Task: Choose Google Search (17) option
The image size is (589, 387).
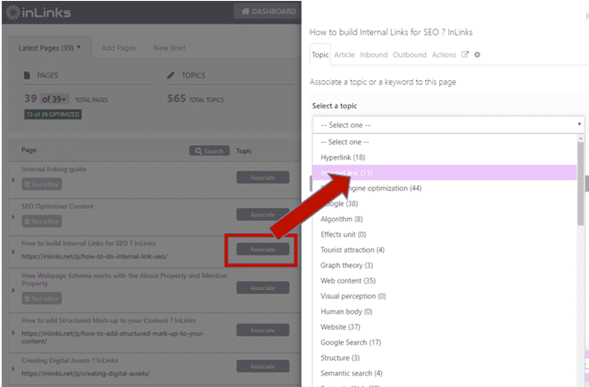Action: (445, 342)
